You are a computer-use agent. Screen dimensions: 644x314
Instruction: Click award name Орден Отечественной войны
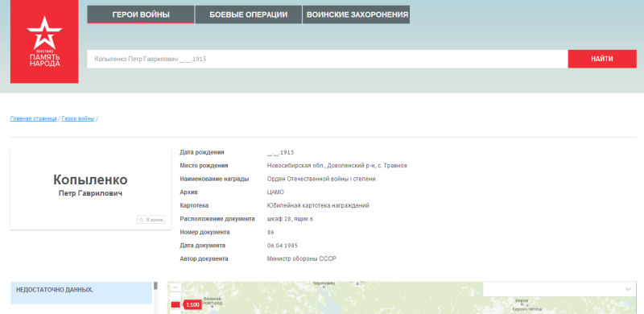tap(321, 179)
